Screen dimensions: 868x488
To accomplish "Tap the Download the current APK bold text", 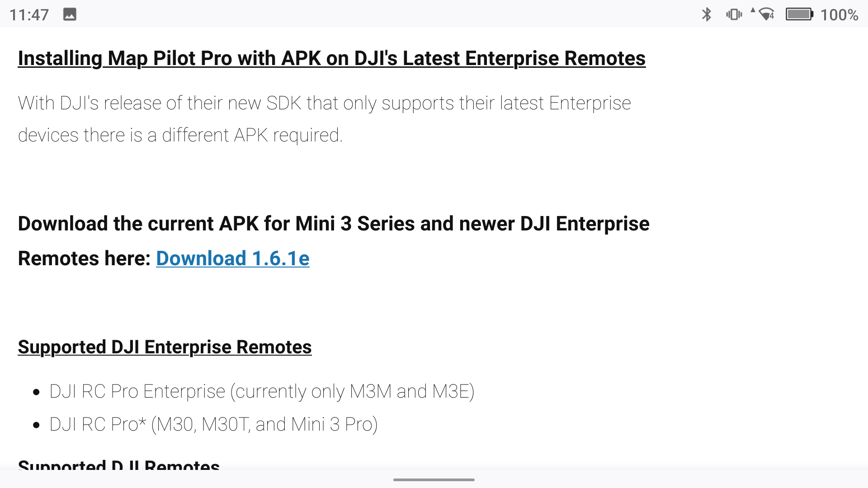I will click(334, 224).
